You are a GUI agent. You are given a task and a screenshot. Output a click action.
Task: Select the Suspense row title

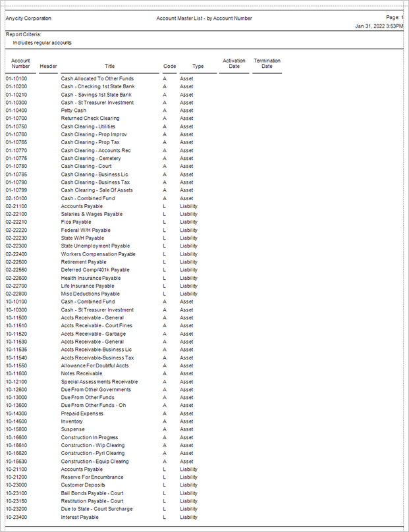(x=72, y=429)
